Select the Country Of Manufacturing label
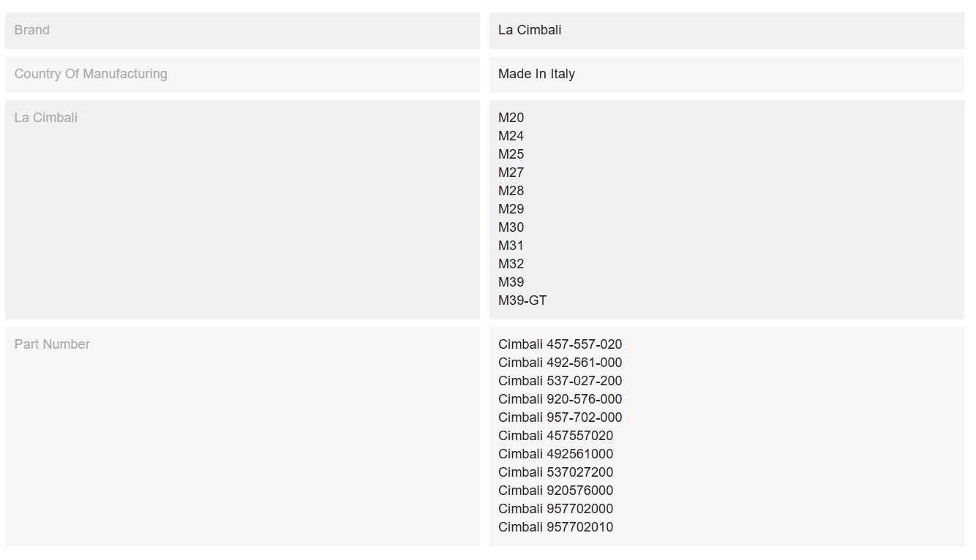This screenshot has width=976, height=560. [91, 74]
